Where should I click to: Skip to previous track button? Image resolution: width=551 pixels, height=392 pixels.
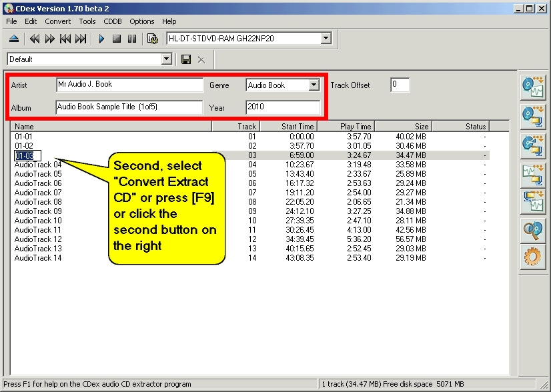pyautogui.click(x=65, y=39)
